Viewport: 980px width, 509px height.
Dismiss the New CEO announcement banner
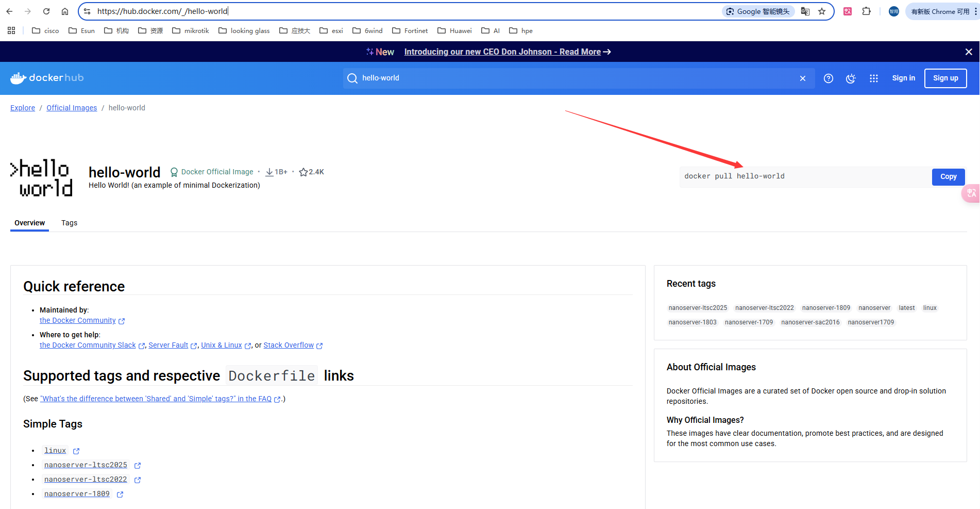point(968,52)
